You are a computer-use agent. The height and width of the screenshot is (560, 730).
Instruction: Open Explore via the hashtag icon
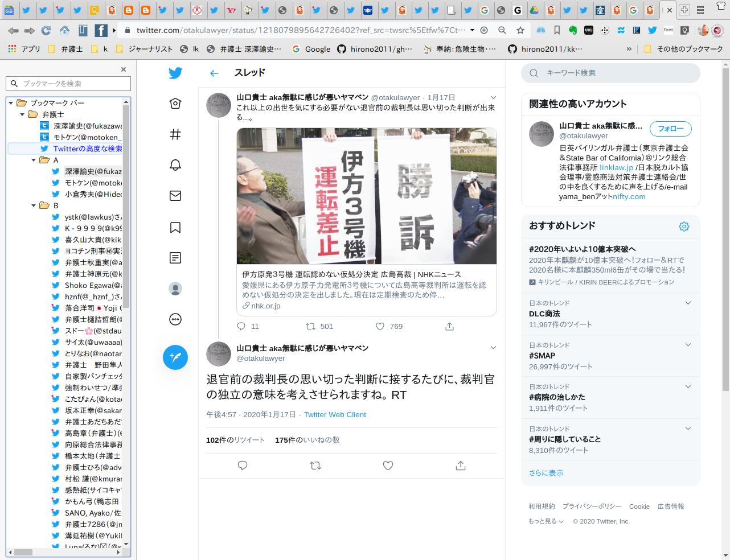point(175,135)
